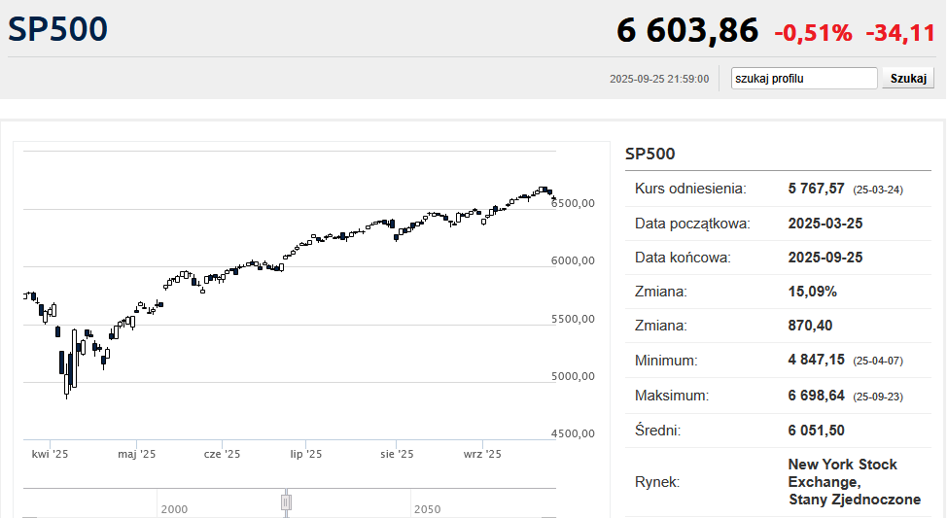Click the -0,51% percentage change value

813,33
